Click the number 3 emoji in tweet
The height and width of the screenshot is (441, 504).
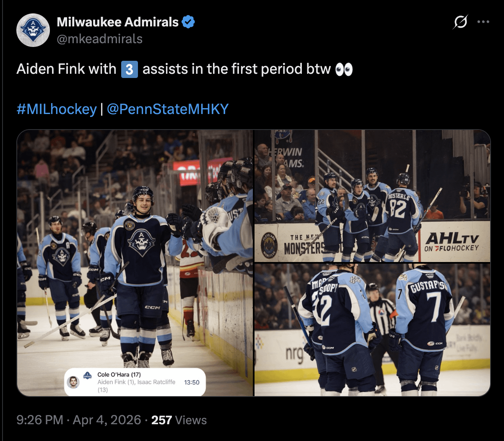(129, 69)
